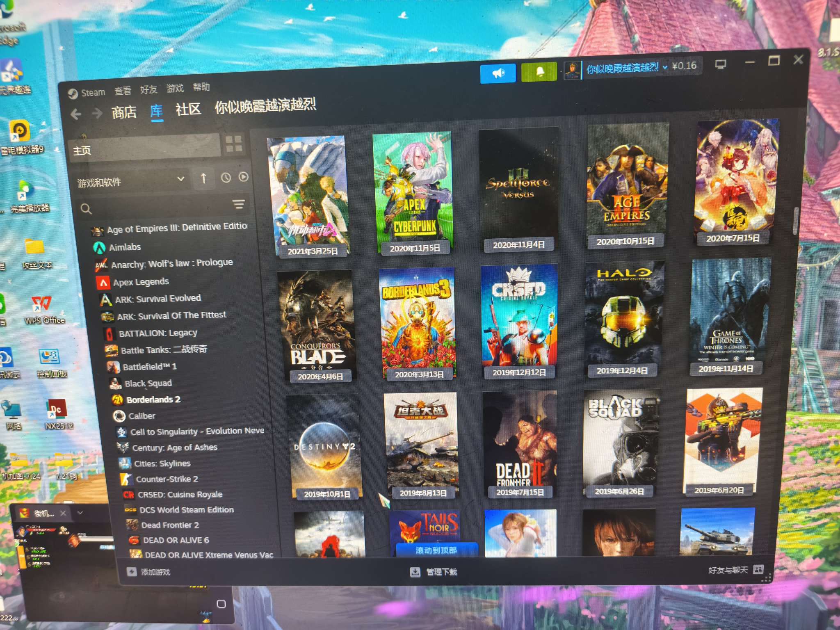
Task: Click the Counter-Strike 2 list icon
Action: [x=126, y=479]
